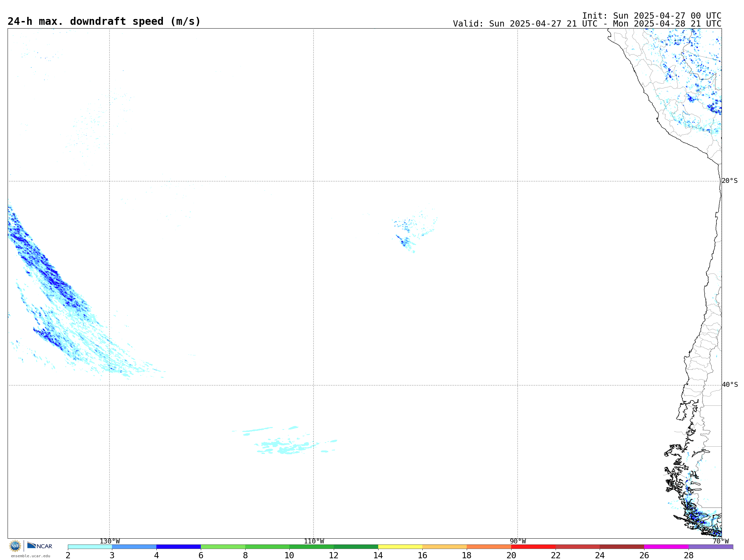Click the colorbar tick label 14
744x560 pixels.
(378, 556)
